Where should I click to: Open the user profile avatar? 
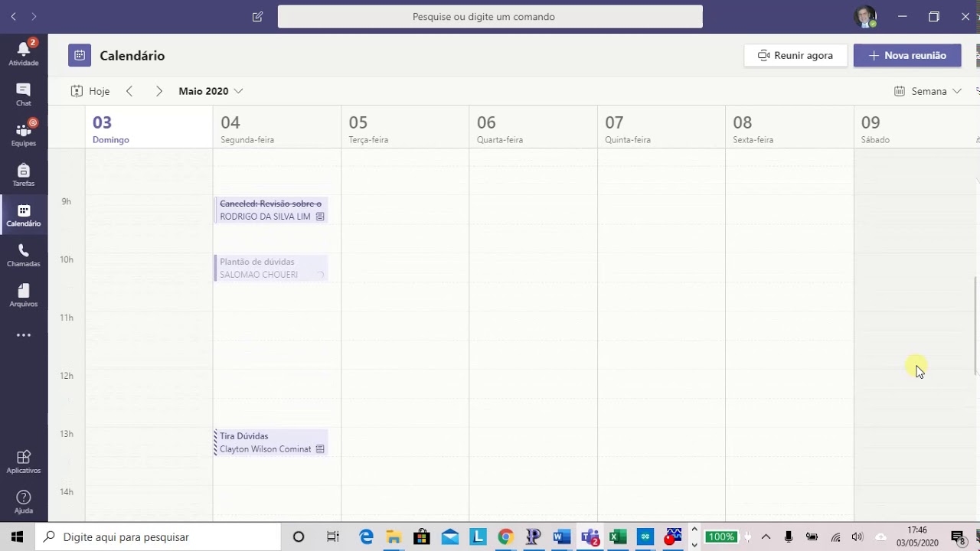tap(865, 17)
